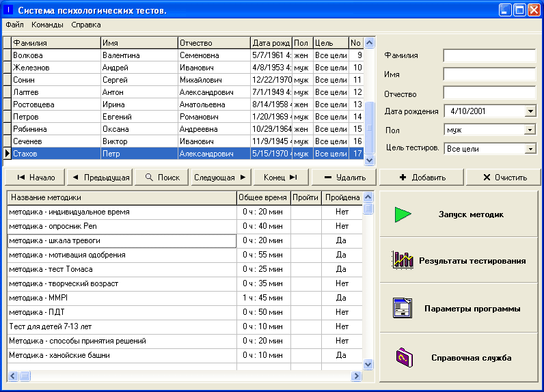Viewport: 544px width, 392px height.
Task: Click into the Фамилия input field
Action: (489, 56)
